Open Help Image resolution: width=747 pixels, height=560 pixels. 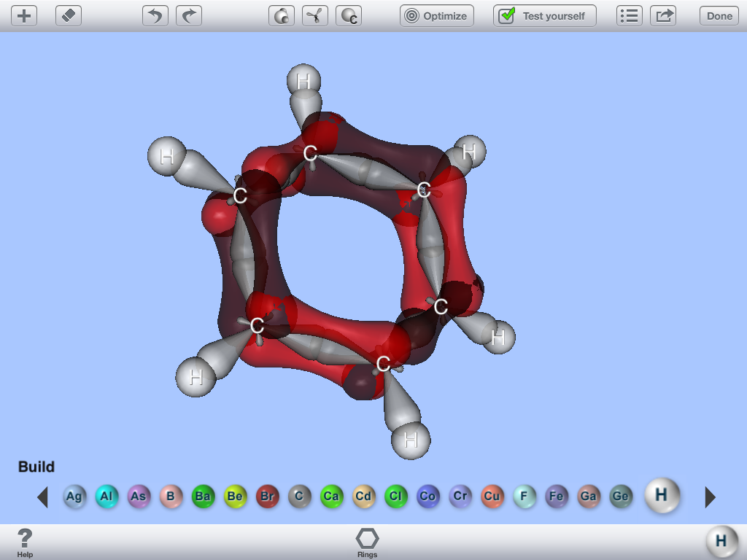(26, 542)
